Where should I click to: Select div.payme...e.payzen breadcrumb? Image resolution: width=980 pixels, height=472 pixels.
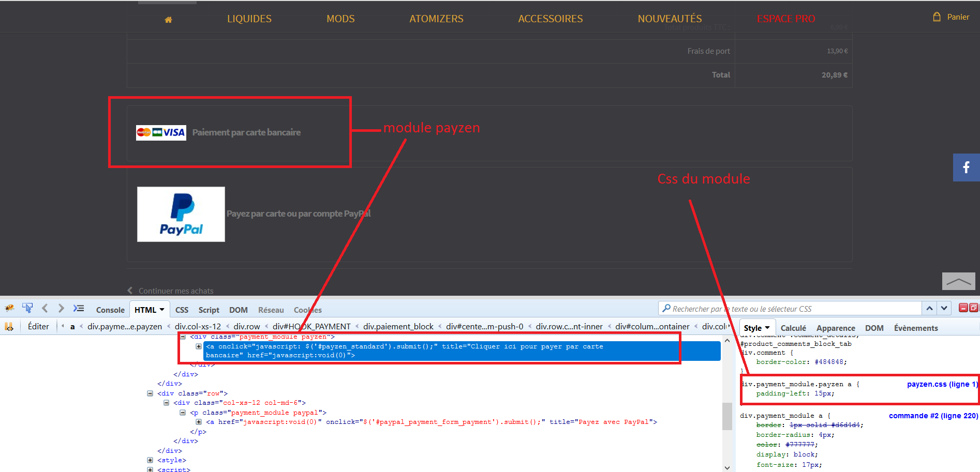125,326
